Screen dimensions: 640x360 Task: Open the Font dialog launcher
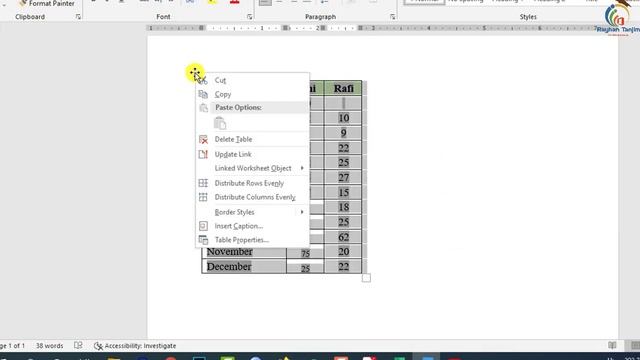point(249,17)
